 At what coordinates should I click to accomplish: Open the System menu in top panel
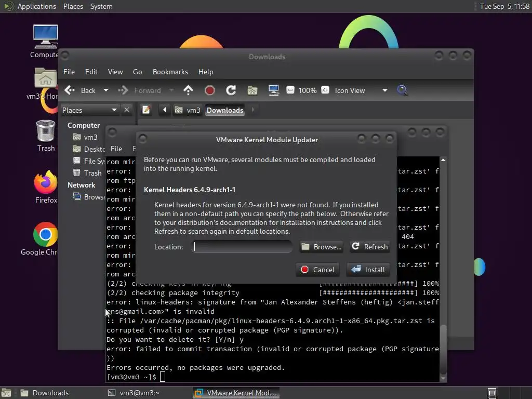[101, 6]
